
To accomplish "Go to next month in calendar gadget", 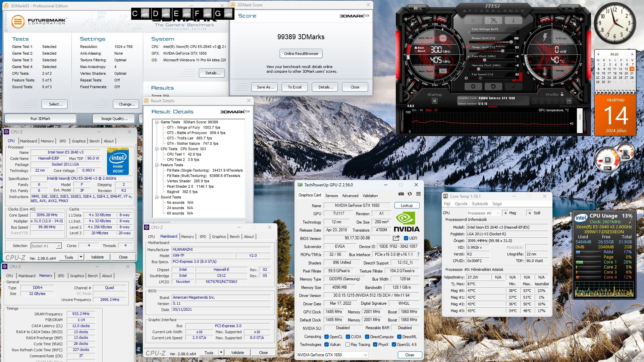I will point(632,54).
